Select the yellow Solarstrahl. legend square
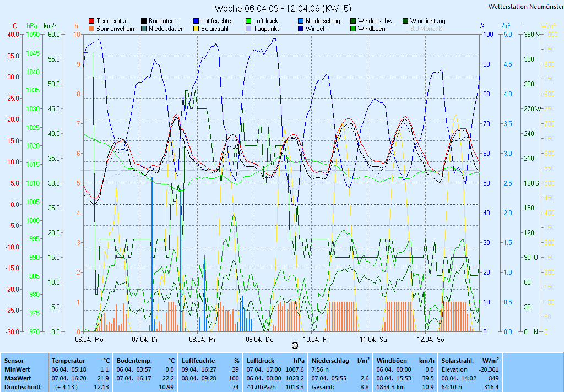564x392 pixels. (x=196, y=29)
